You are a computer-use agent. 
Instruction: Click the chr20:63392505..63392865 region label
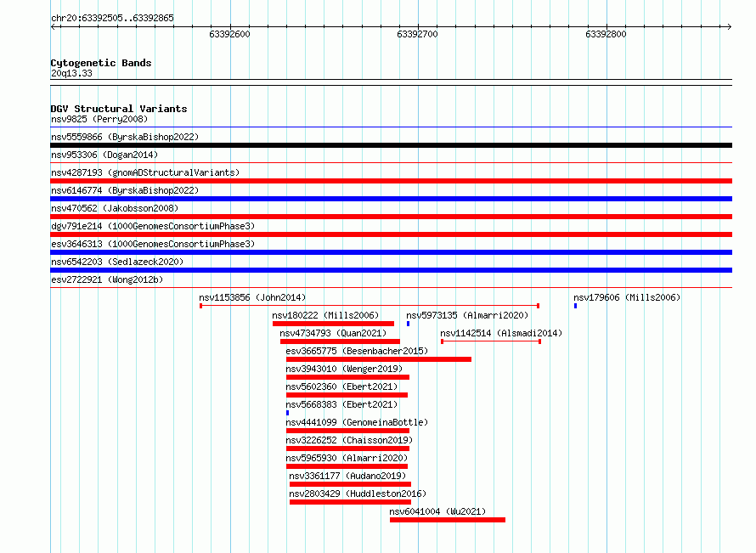[x=112, y=19]
